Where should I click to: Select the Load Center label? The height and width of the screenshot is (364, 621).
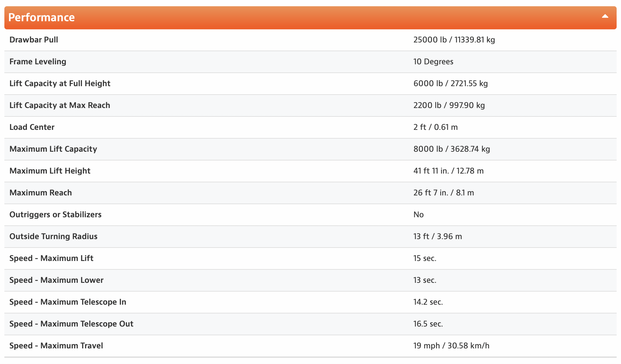32,127
